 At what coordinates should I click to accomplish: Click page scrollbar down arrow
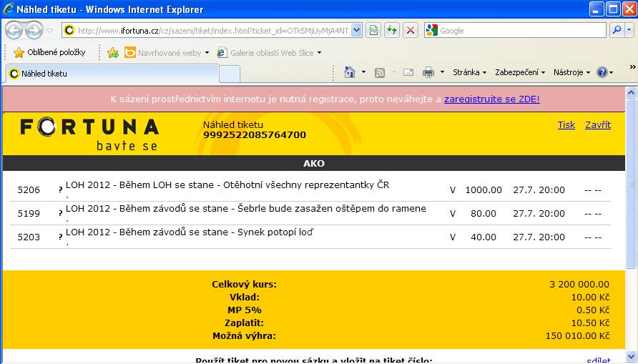[x=631, y=356]
